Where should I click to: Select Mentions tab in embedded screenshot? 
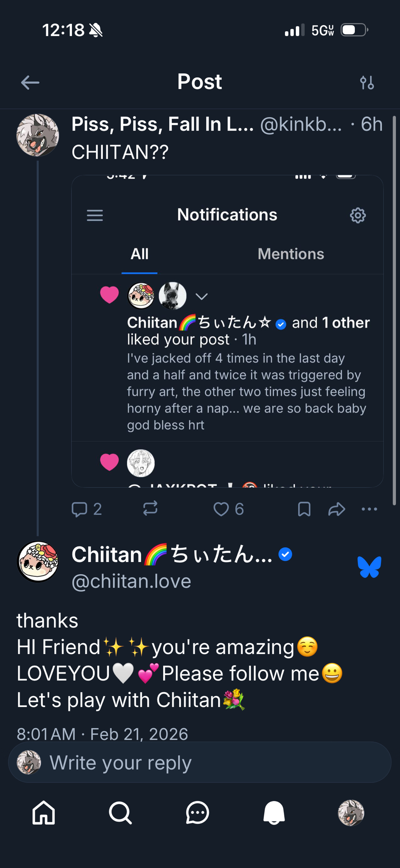[291, 254]
